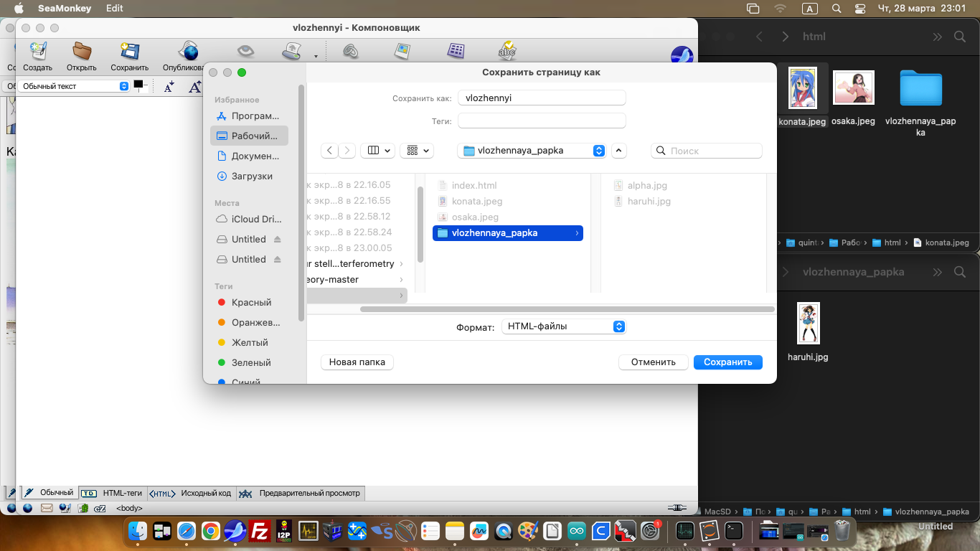This screenshot has width=980, height=551.
Task: Click the insert image toolbar icon
Action: tap(402, 52)
